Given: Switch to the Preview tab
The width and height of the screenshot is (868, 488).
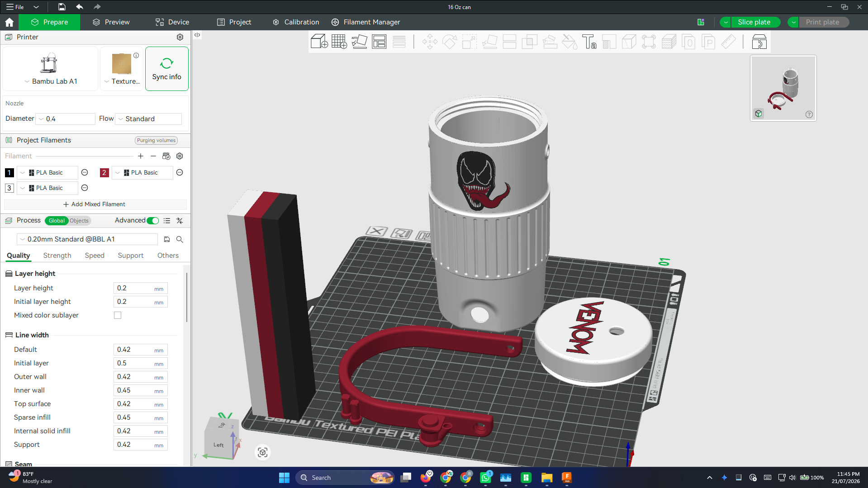Looking at the screenshot, I should point(111,22).
